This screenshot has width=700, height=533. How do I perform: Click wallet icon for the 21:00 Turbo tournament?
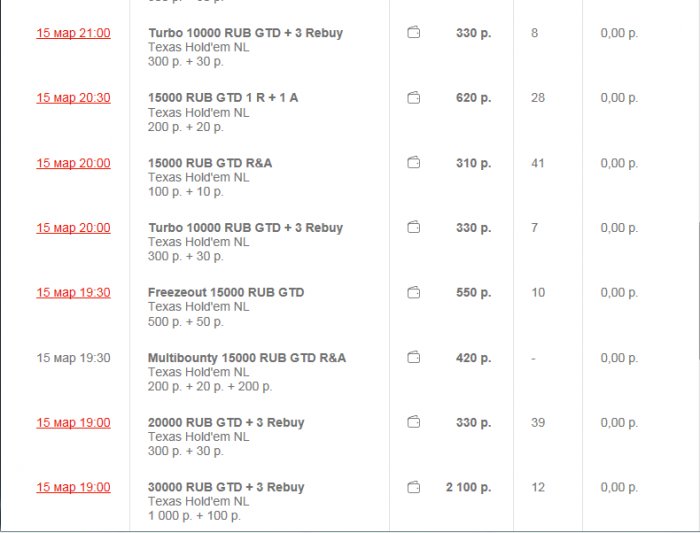(x=413, y=33)
